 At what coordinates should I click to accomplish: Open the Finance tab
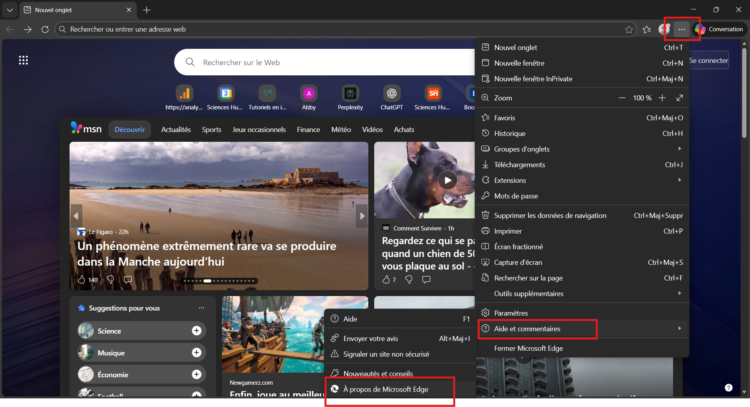point(308,130)
